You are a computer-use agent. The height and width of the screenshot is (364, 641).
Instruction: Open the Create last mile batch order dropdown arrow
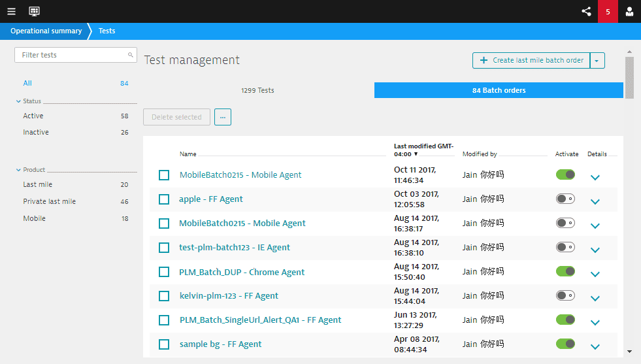click(x=597, y=61)
